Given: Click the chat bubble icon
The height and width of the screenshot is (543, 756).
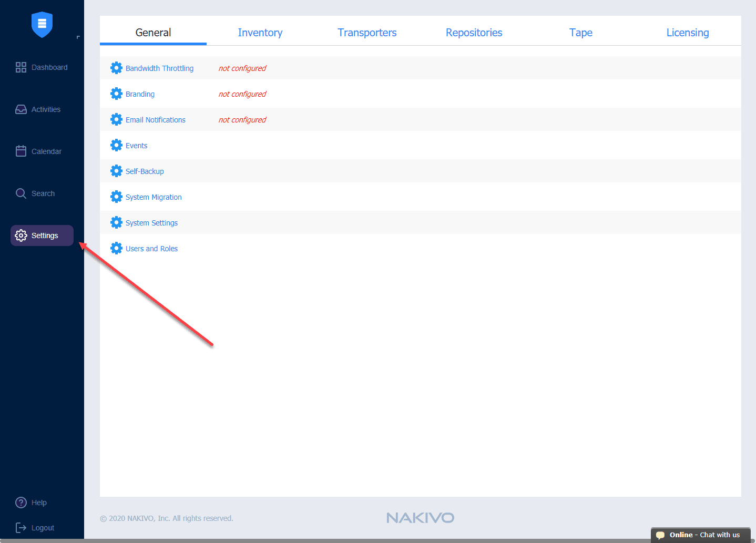Looking at the screenshot, I should (x=660, y=535).
